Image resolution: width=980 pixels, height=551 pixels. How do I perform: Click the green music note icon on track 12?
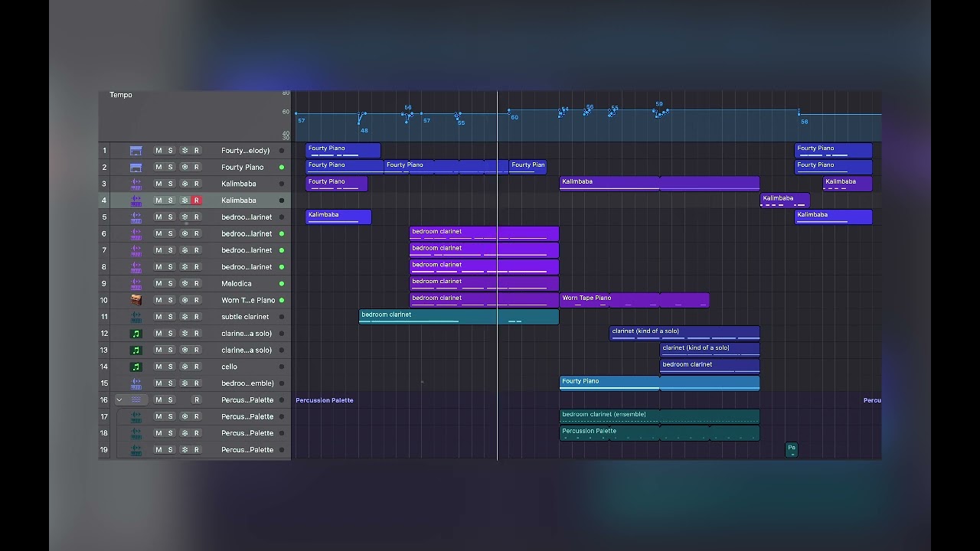[x=136, y=334]
